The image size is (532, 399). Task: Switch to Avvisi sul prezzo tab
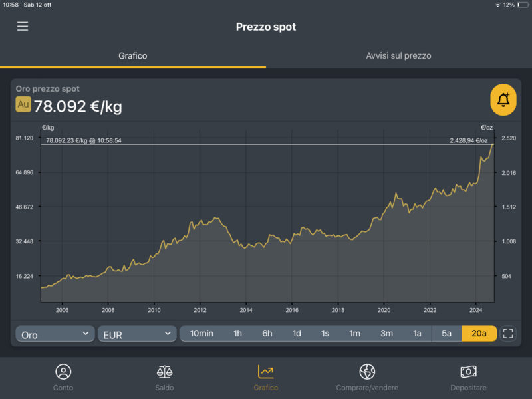(x=398, y=56)
